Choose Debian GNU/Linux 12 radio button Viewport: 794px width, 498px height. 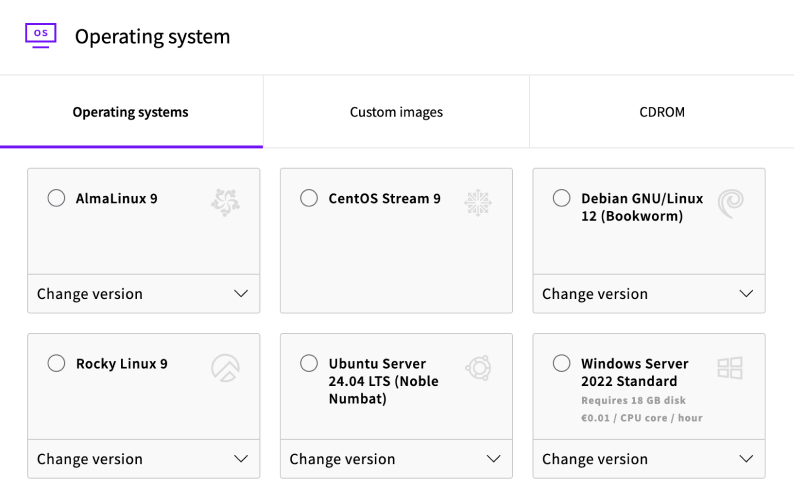click(x=562, y=198)
